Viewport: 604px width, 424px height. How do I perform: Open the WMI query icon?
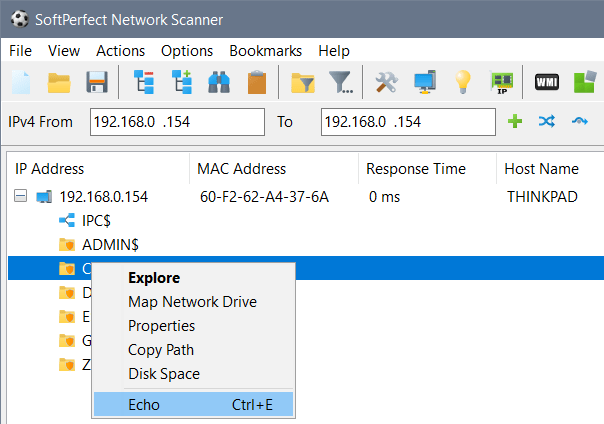coord(547,82)
